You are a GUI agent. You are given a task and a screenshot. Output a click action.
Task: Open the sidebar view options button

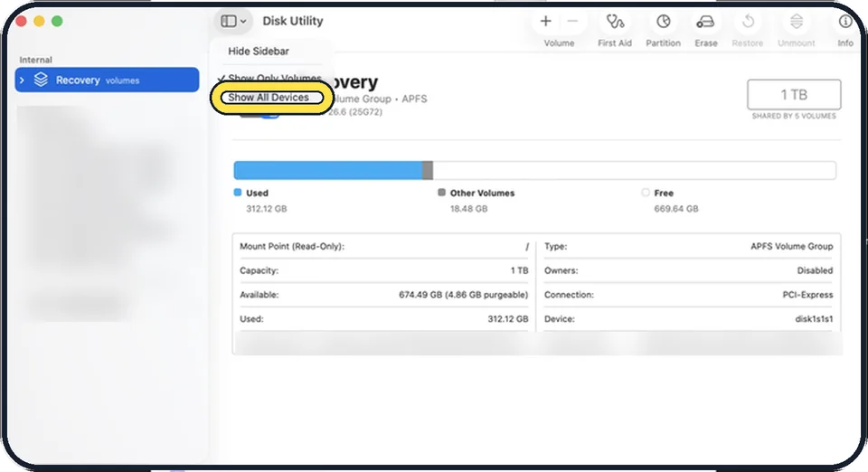(x=233, y=21)
